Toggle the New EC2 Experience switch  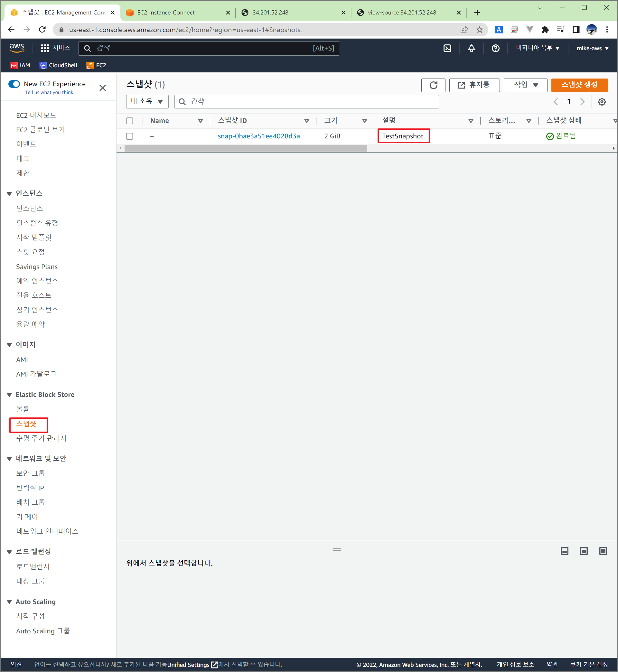click(x=14, y=84)
